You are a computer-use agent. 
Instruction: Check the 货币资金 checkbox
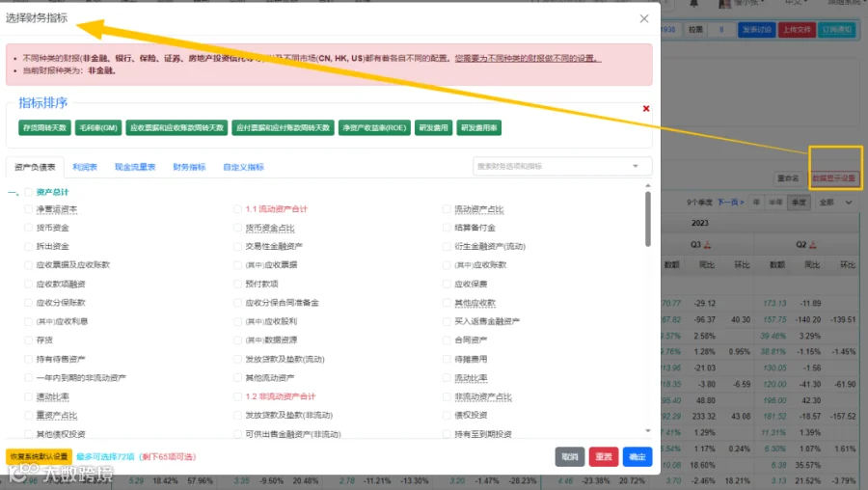point(28,228)
